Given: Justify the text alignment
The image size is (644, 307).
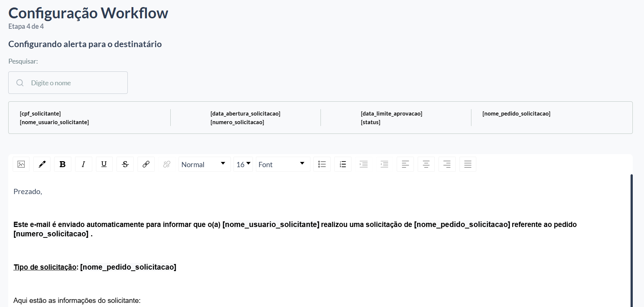Looking at the screenshot, I should click(x=468, y=164).
